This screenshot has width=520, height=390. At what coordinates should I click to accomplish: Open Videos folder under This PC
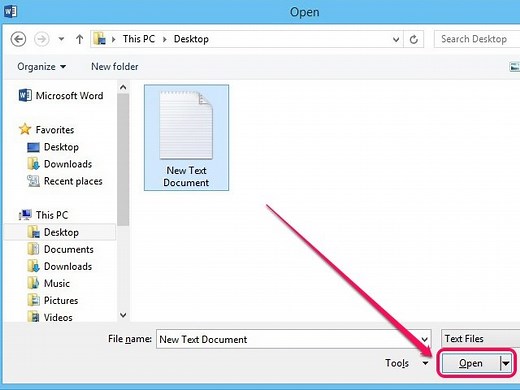50,317
